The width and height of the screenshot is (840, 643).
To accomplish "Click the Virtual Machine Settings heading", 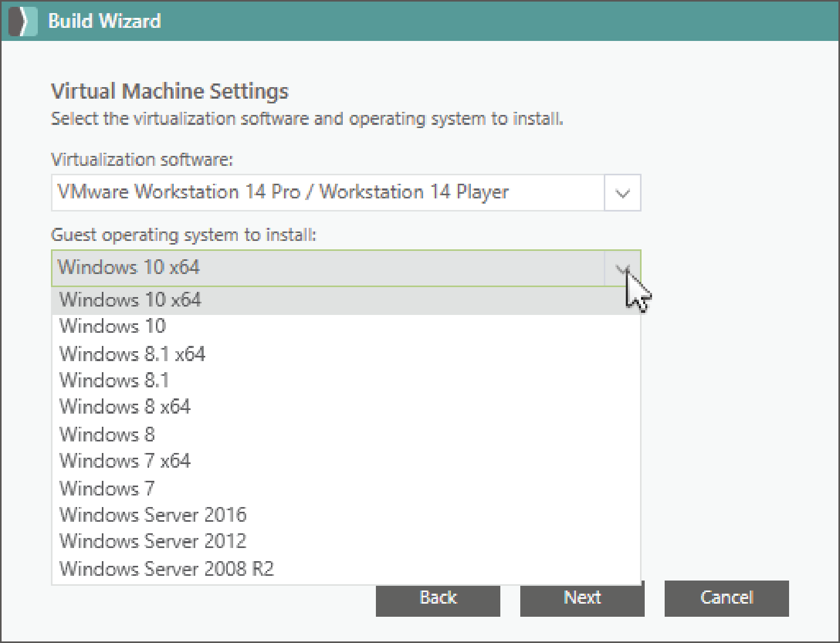I will click(x=170, y=91).
